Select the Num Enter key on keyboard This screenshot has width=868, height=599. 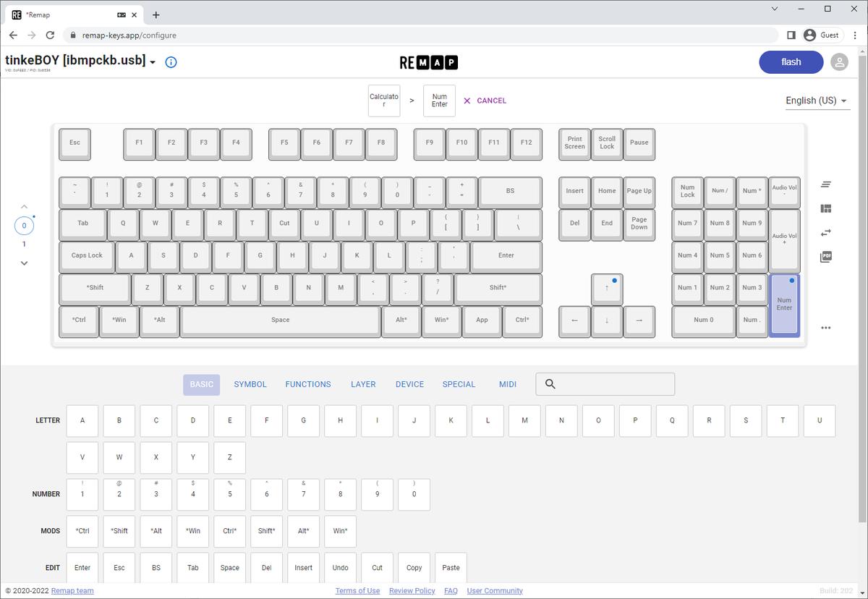(x=785, y=305)
